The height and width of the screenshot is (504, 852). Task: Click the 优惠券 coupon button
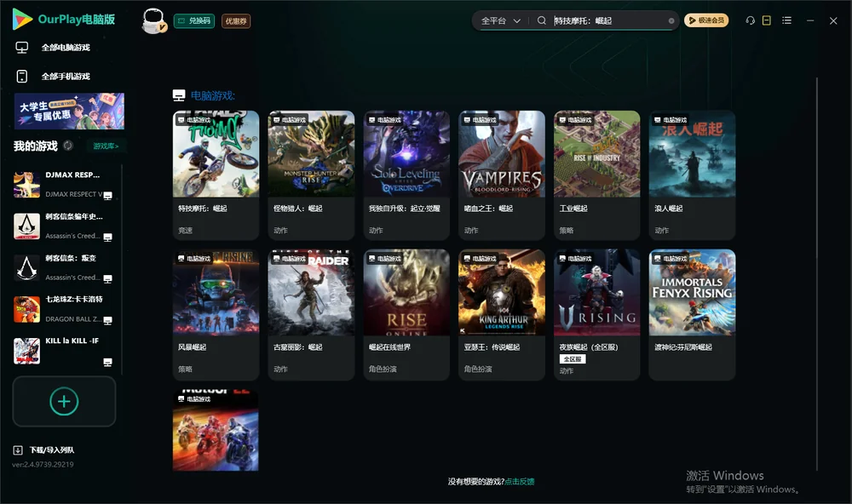pos(236,21)
